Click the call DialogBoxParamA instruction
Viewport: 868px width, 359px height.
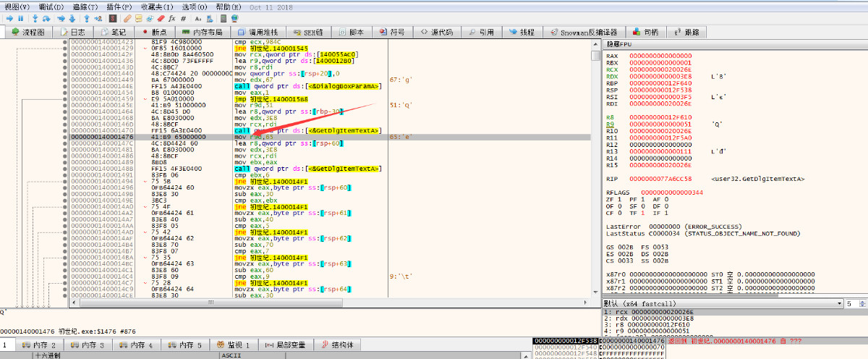307,85
